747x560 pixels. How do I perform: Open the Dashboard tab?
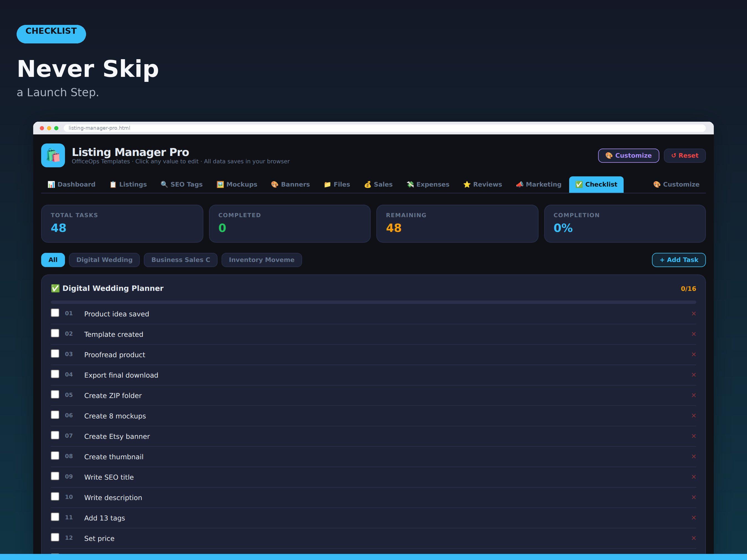click(x=72, y=184)
